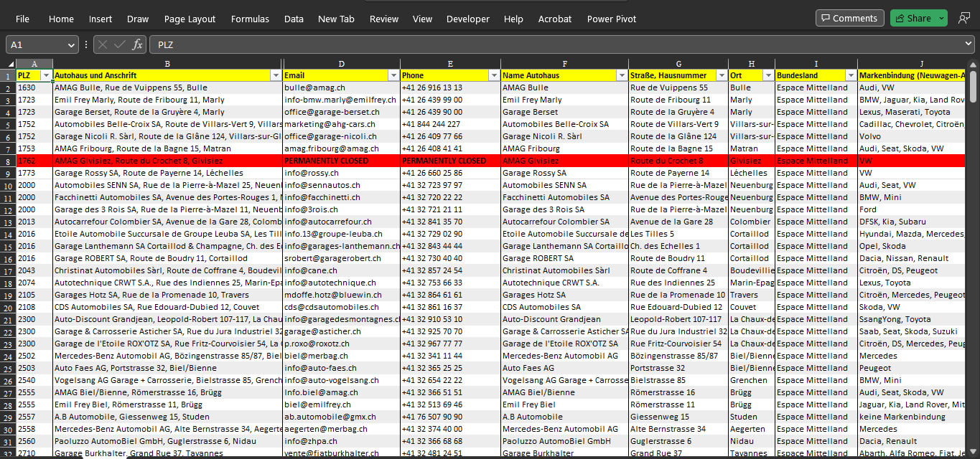Open the Phone column filter dropdown
The height and width of the screenshot is (459, 980).
493,75
